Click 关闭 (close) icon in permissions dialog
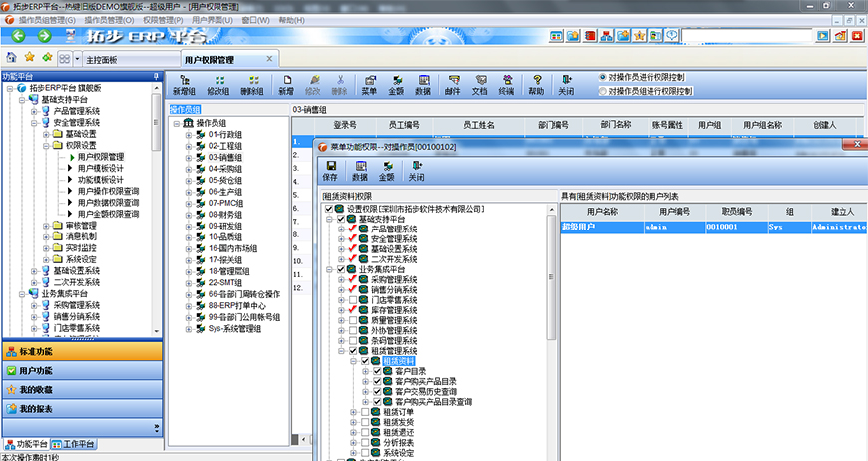 pyautogui.click(x=417, y=171)
